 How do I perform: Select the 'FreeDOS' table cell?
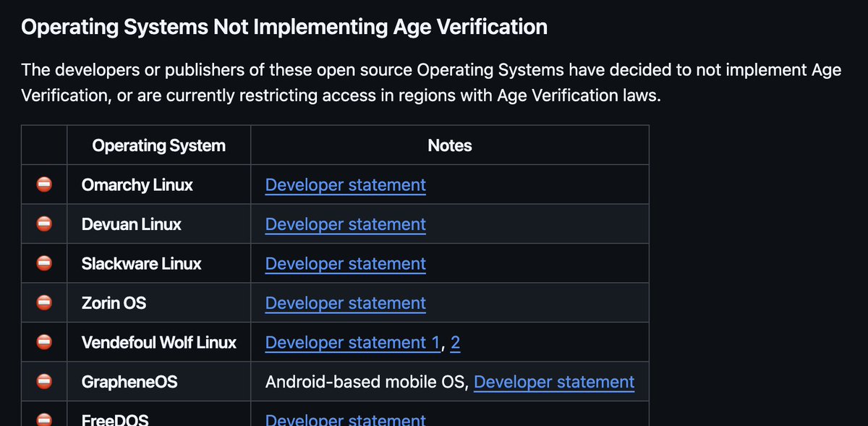[x=159, y=414]
